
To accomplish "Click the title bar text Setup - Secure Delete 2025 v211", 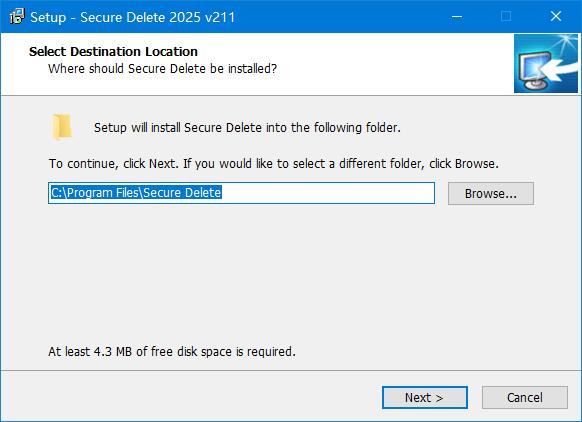I will click(x=133, y=17).
